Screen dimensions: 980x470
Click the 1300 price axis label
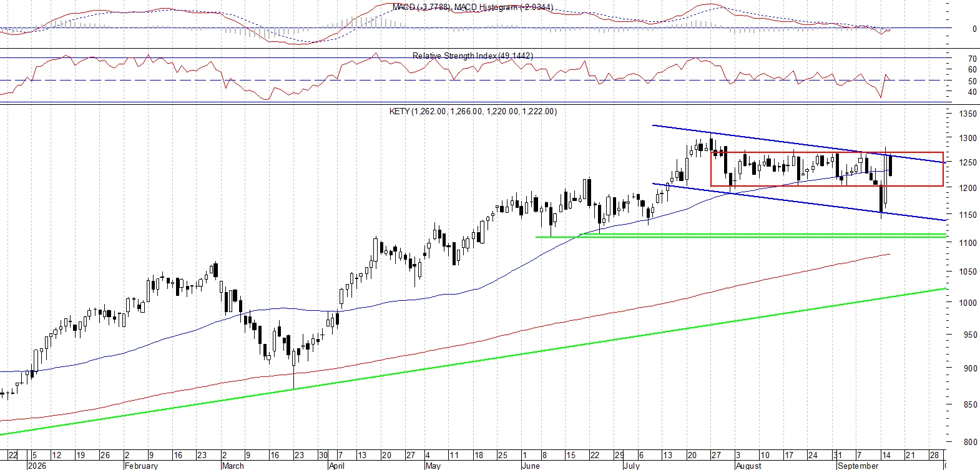[x=968, y=139]
